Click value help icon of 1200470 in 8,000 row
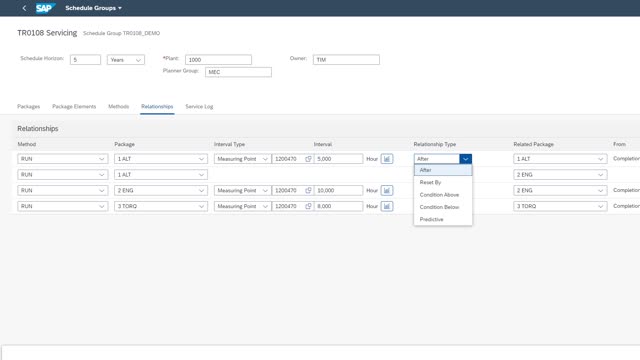This screenshot has width=640, height=360. pos(308,206)
